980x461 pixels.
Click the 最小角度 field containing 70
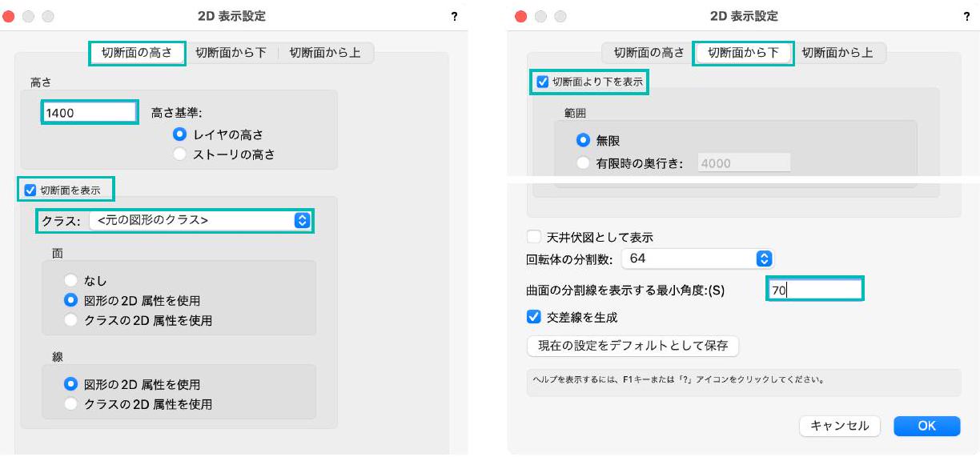point(814,291)
